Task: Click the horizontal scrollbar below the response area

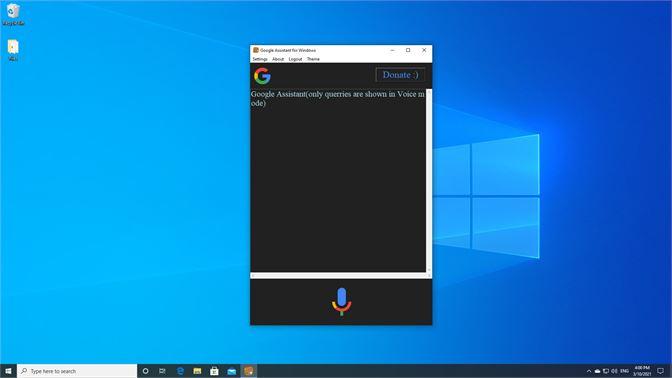Action: 341,276
